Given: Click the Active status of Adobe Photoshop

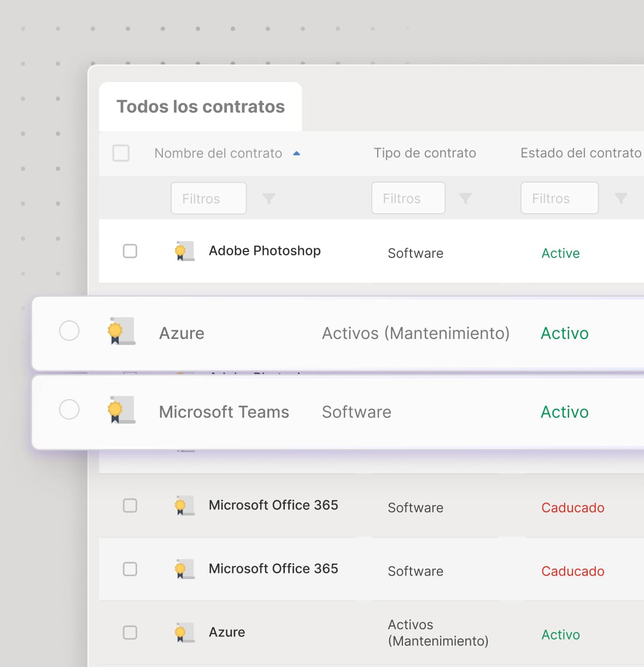Looking at the screenshot, I should (560, 253).
